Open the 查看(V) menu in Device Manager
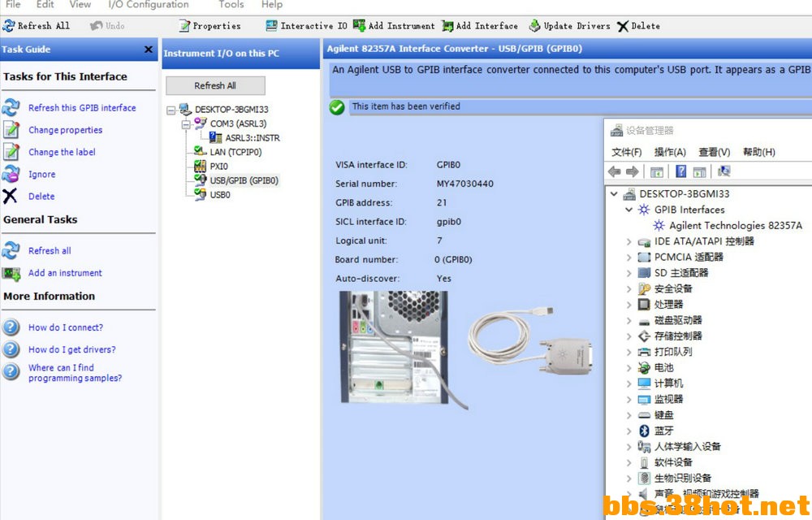812x520 pixels. (714, 152)
